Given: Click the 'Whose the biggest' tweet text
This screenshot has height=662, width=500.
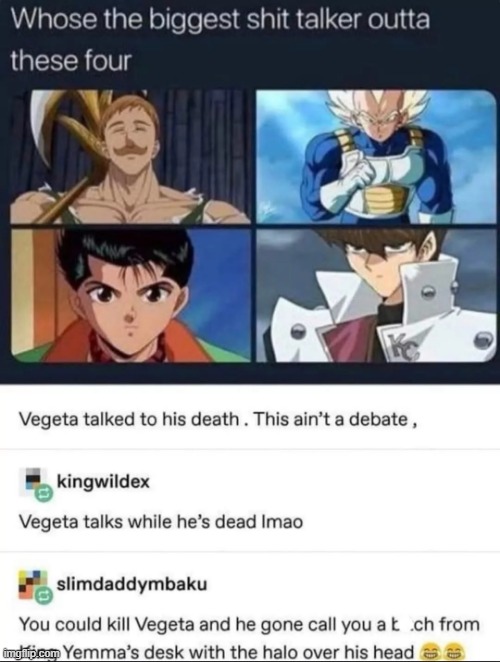Looking at the screenshot, I should coord(220,39).
